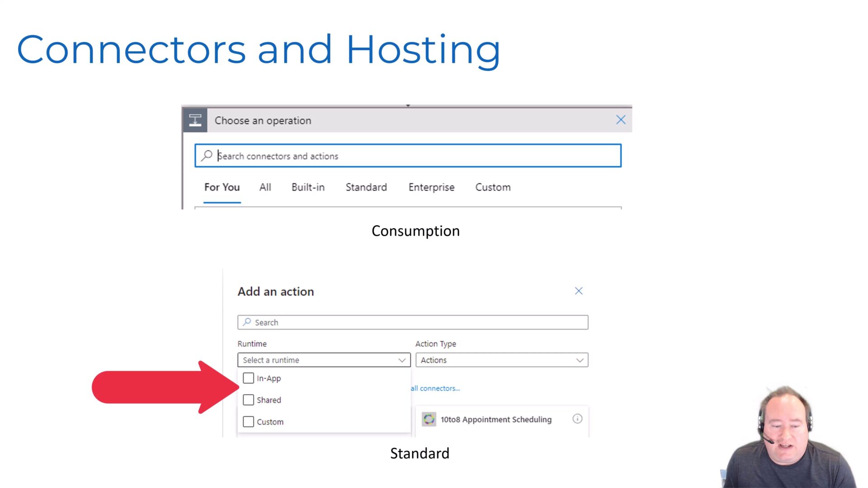Click the chevron on the Actions combo box

pos(580,360)
